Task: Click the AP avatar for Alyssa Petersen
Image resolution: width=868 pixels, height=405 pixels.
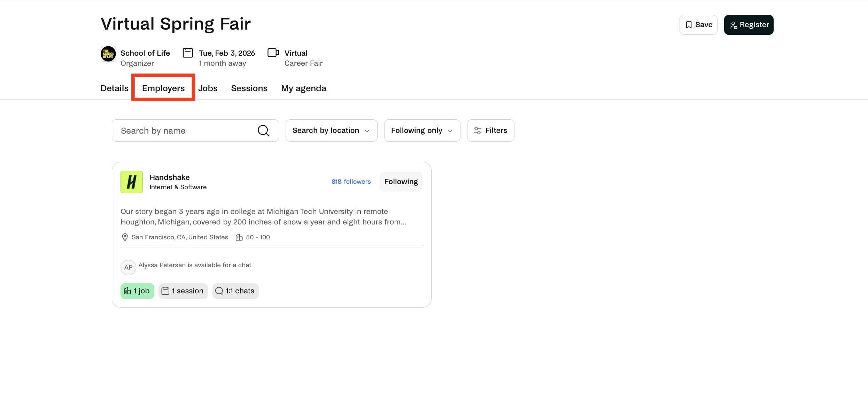Action: coord(128,268)
